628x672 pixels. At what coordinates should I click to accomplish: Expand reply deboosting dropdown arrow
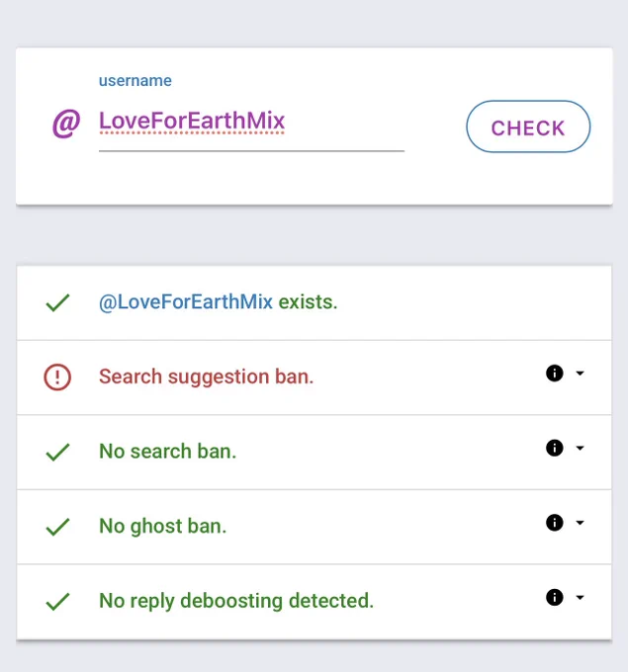click(580, 597)
